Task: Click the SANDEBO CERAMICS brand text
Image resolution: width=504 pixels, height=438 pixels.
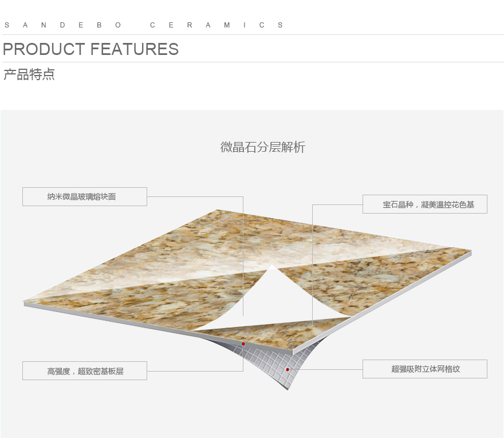Action: tap(144, 25)
